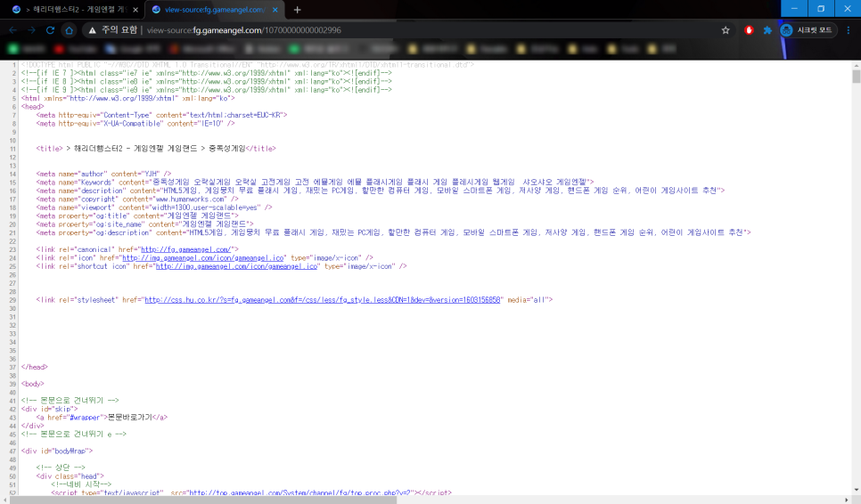Click the <title> tag on line 11

click(49, 149)
